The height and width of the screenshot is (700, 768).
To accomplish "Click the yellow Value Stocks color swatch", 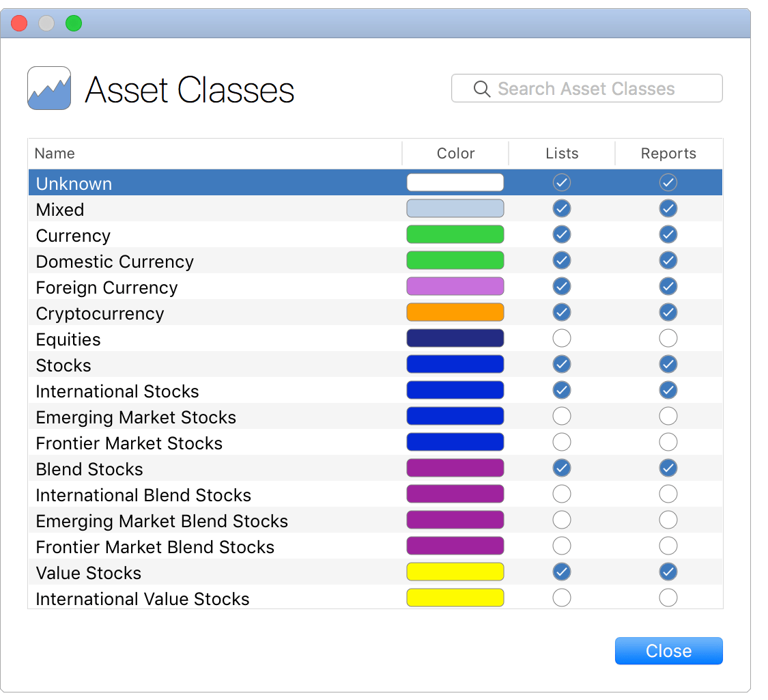I will (x=455, y=572).
